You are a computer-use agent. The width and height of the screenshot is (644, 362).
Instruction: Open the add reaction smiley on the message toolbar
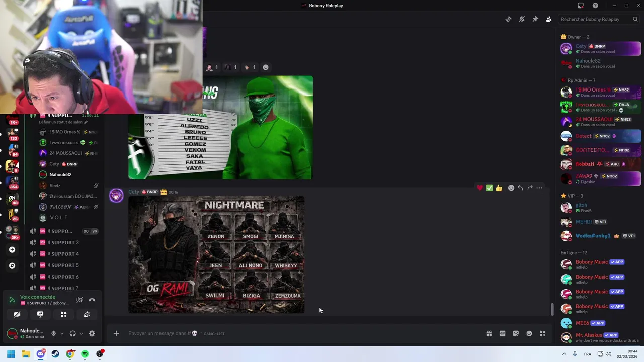(511, 188)
